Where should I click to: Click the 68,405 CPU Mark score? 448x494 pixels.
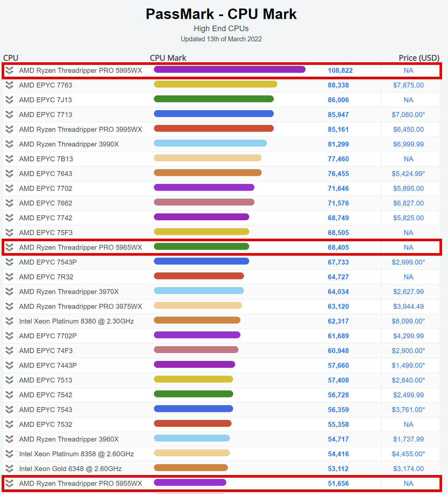(x=338, y=247)
